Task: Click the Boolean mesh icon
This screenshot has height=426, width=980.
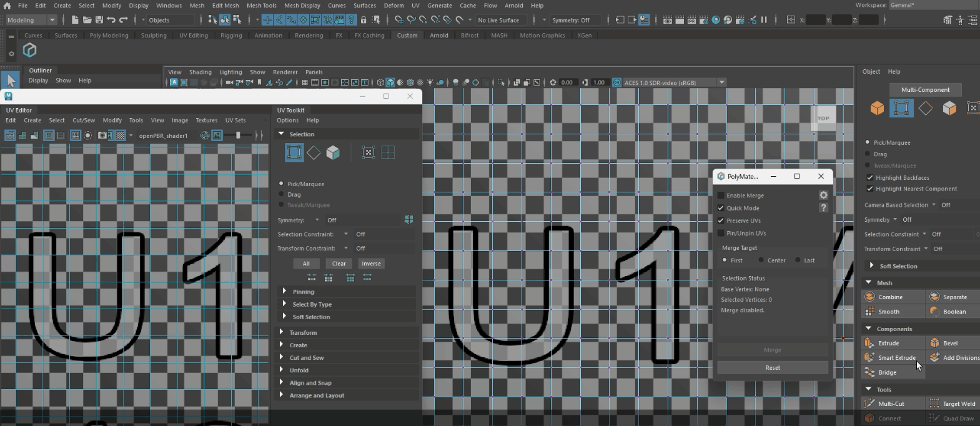Action: (x=934, y=312)
